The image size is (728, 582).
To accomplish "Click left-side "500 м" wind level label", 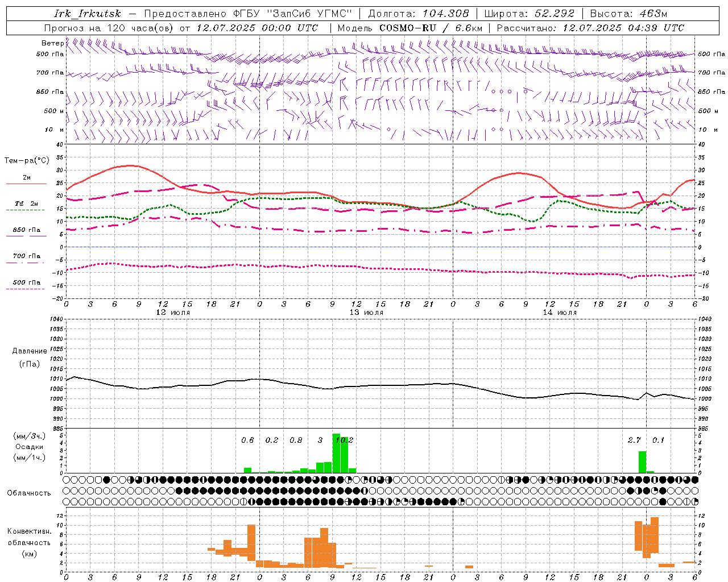I will pyautogui.click(x=54, y=111).
